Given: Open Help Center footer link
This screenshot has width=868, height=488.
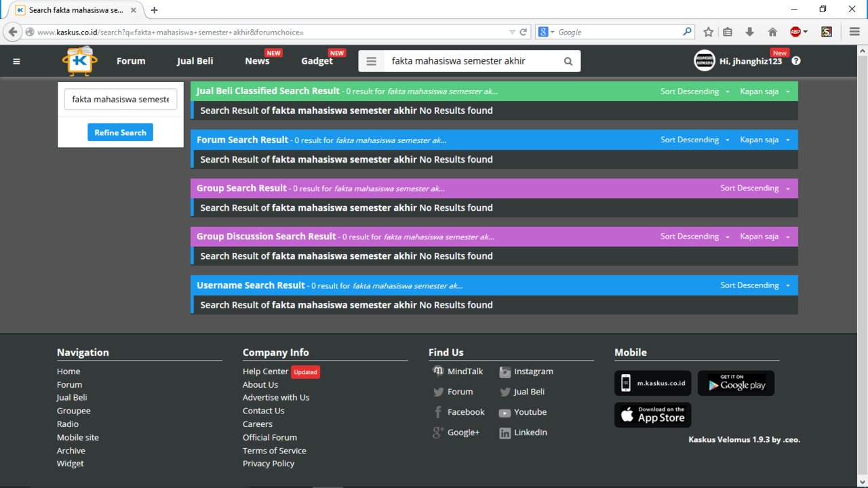Looking at the screenshot, I should pos(265,371).
